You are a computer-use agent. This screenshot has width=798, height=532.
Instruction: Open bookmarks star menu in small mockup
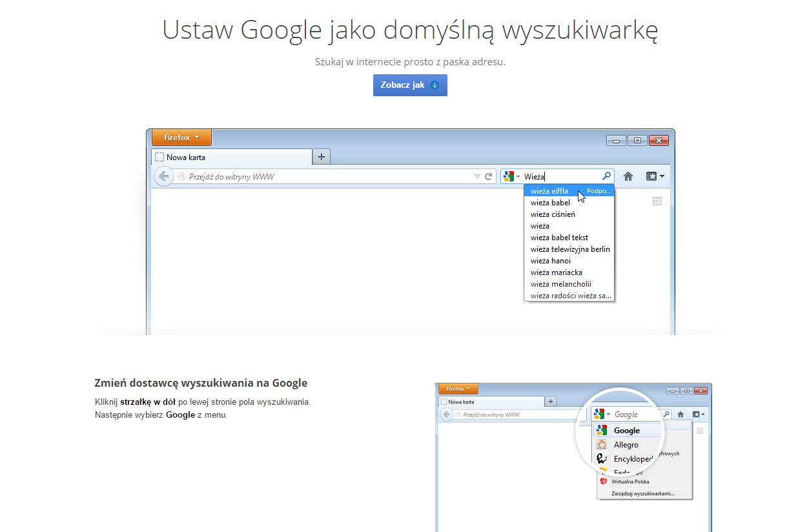(699, 414)
